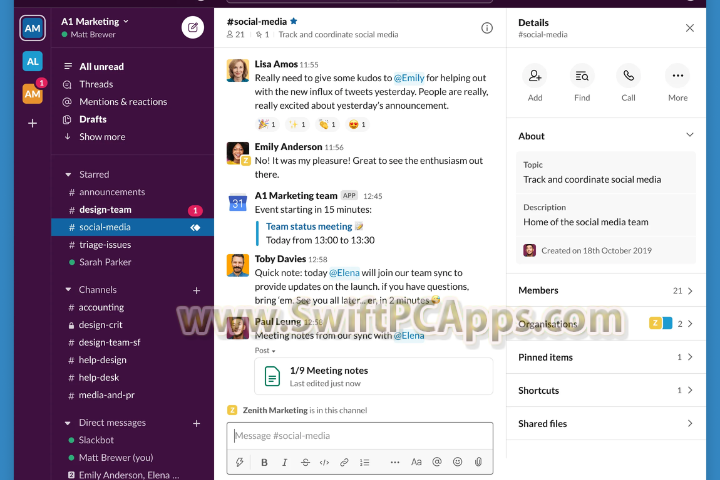Open the 1/9 Meeting notes post
The width and height of the screenshot is (720, 480).
point(374,376)
